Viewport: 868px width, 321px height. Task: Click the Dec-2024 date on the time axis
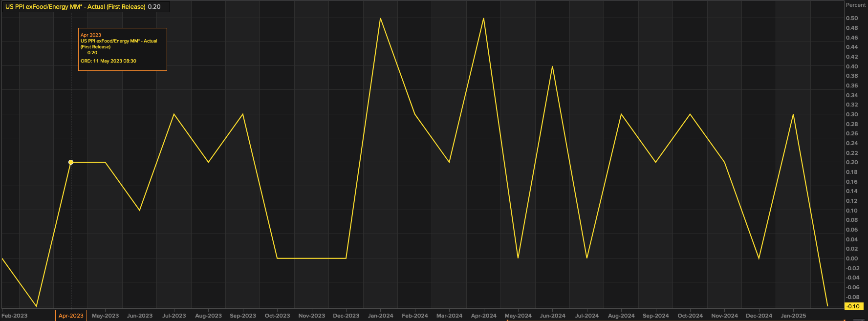coord(759,316)
